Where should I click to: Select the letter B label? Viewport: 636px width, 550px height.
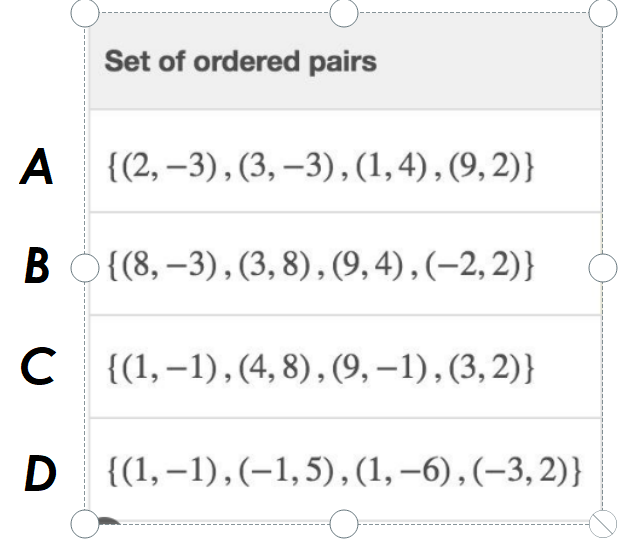(x=38, y=268)
